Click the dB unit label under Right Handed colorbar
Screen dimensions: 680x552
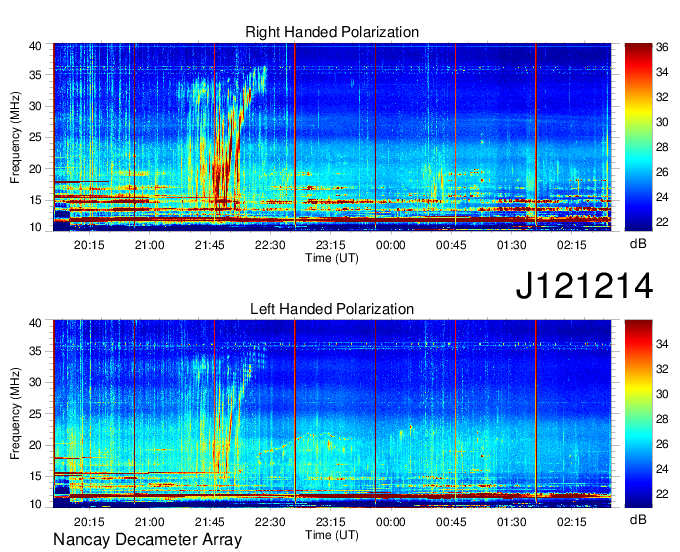tap(638, 244)
